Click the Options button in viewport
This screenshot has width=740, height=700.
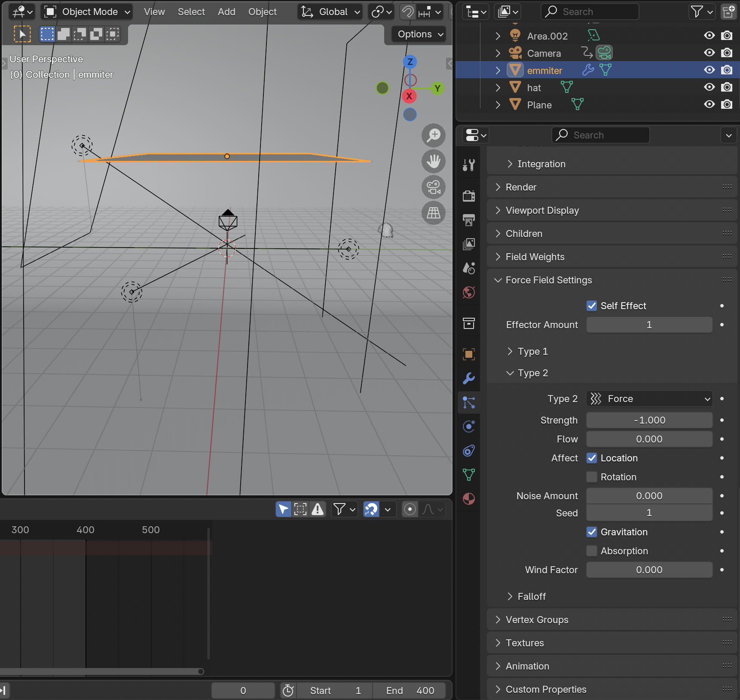coord(420,34)
